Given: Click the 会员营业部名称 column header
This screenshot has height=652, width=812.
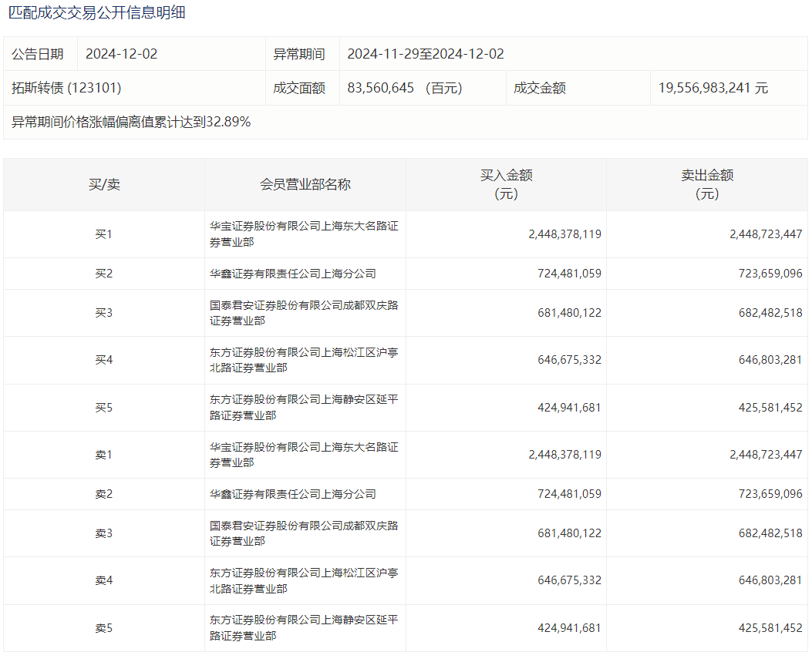Looking at the screenshot, I should click(x=305, y=184).
